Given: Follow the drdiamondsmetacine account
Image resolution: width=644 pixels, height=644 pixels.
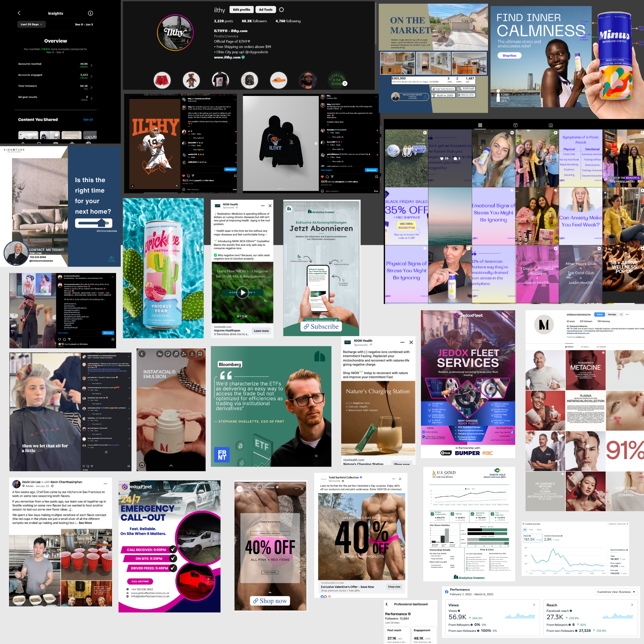Looking at the screenshot, I should (600, 315).
